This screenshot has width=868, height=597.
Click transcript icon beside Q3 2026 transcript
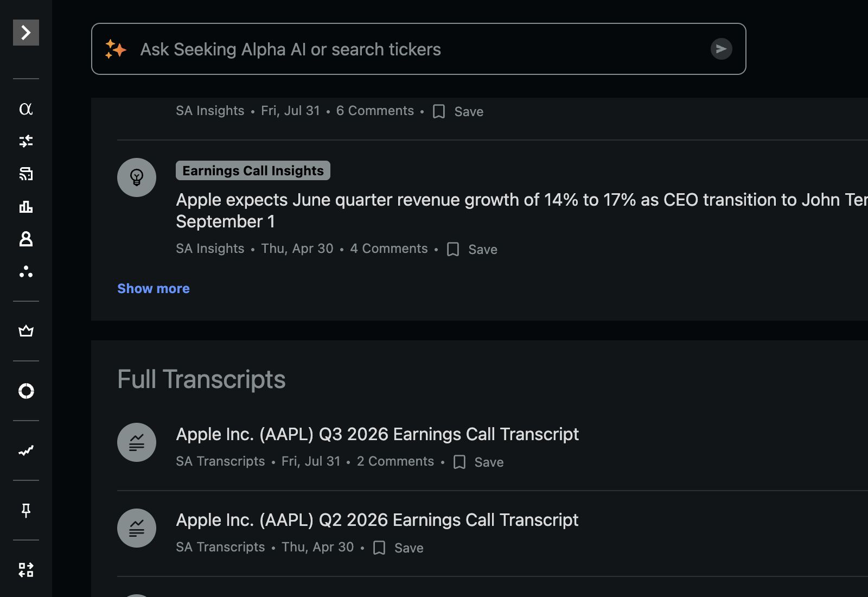(x=137, y=442)
